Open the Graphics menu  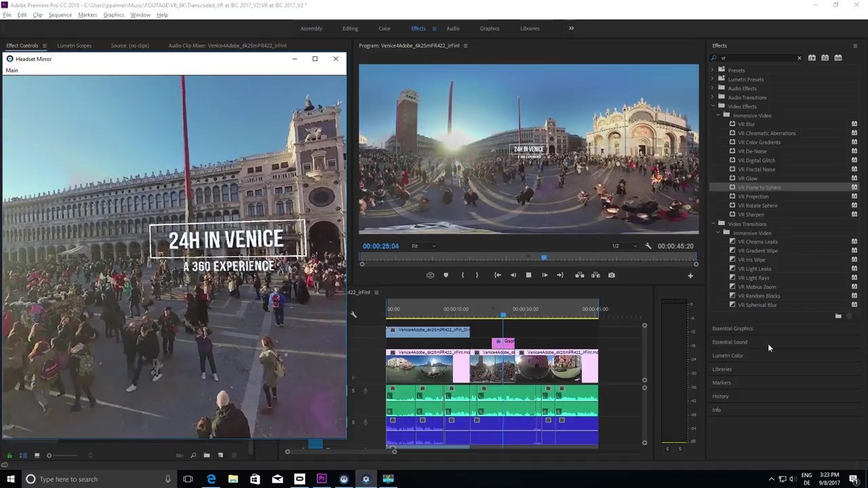[x=113, y=15]
